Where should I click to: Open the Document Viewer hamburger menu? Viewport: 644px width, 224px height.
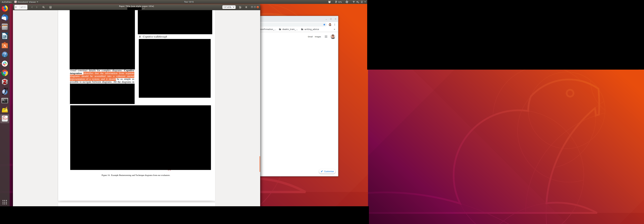pos(246,7)
